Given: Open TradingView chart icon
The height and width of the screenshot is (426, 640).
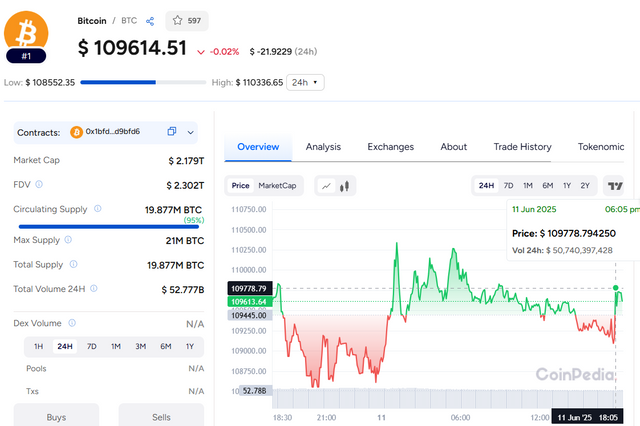Looking at the screenshot, I should 615,186.
